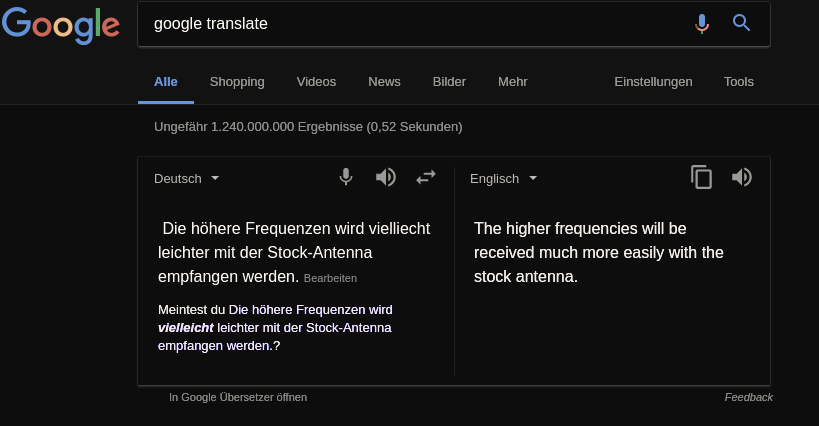This screenshot has width=819, height=426.
Task: Go to the Bilder tab
Action: [x=449, y=82]
